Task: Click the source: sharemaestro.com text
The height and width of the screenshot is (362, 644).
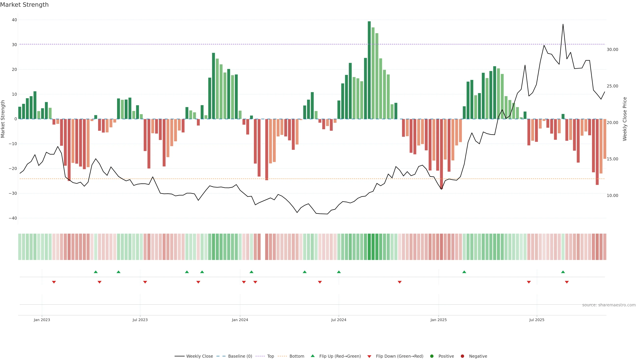Action: 609,305
